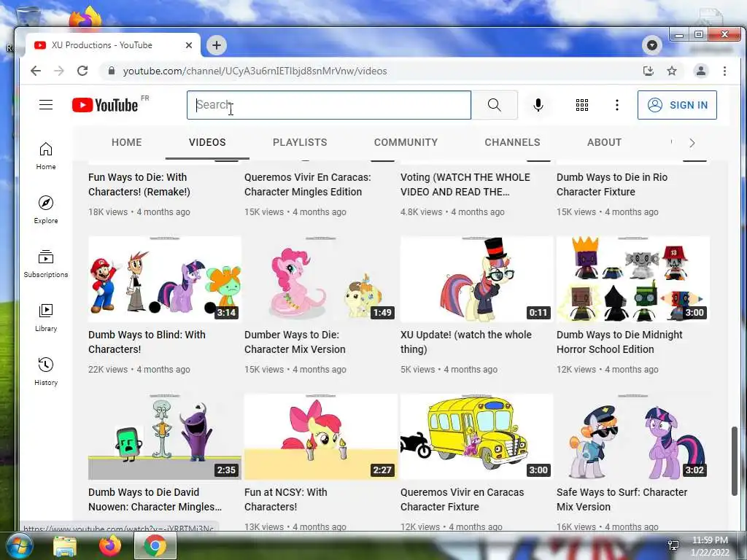
Task: Open History in the sidebar
Action: click(46, 371)
